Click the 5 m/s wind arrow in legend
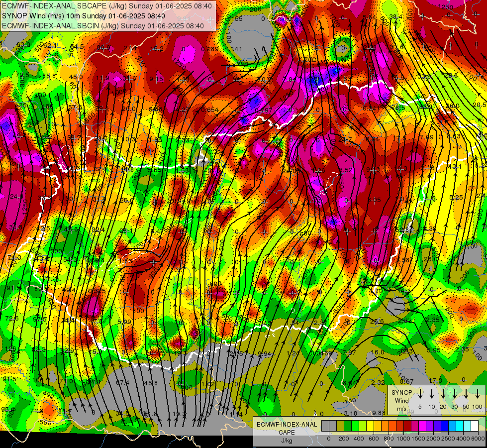Screen dimensions: 487x448 (420, 394)
